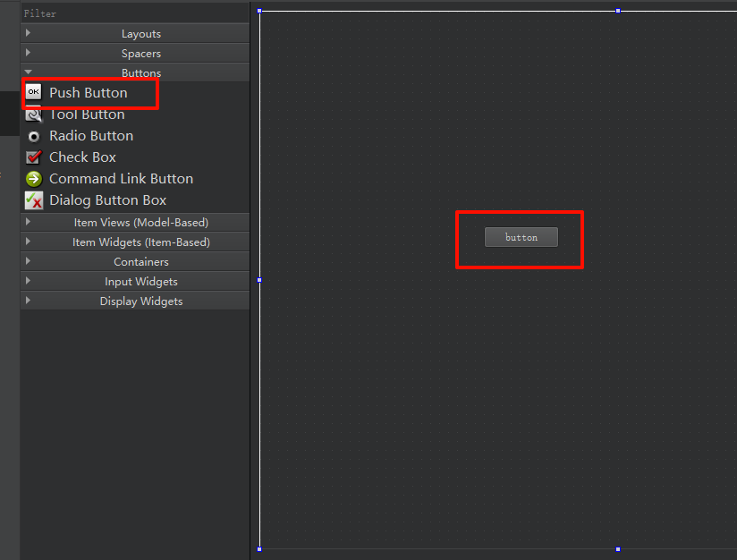The width and height of the screenshot is (737, 560).
Task: Open the Containers category
Action: tap(140, 262)
